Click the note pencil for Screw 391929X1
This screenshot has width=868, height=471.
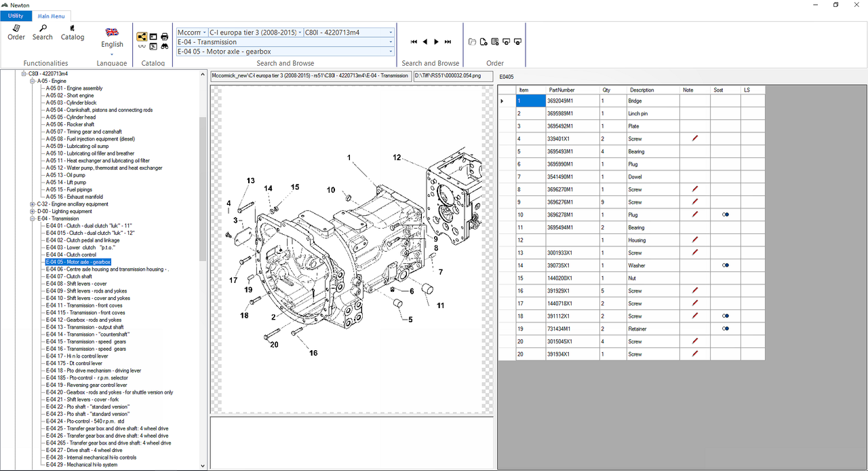[x=695, y=290]
